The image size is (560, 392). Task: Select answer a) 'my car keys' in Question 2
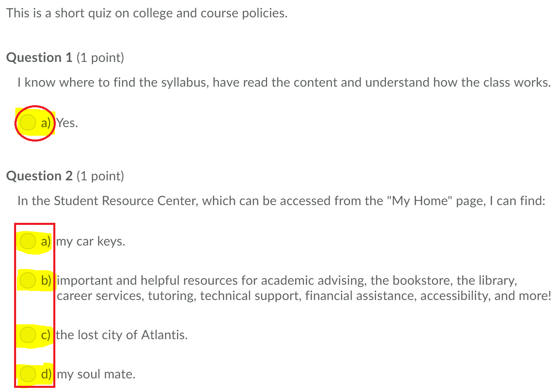(x=27, y=241)
